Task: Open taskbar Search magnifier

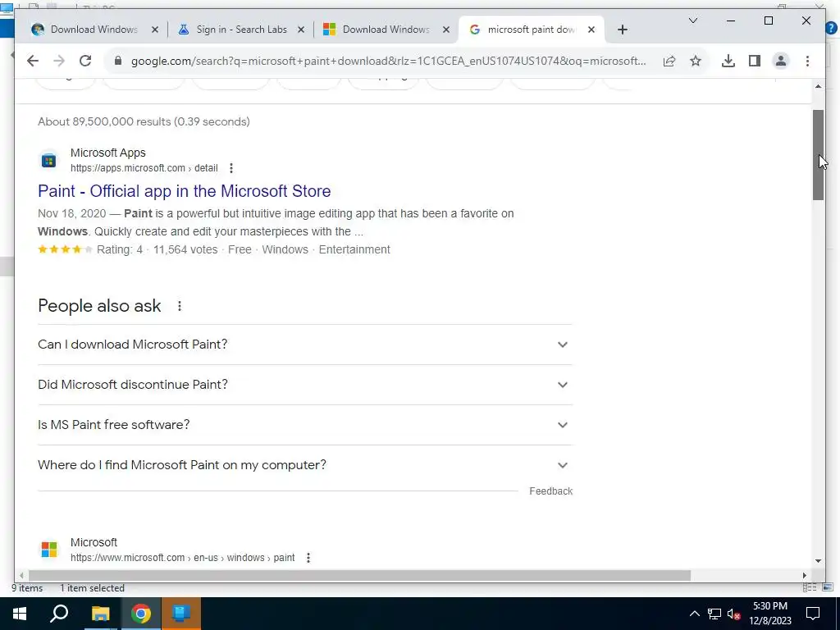Action: (59, 614)
